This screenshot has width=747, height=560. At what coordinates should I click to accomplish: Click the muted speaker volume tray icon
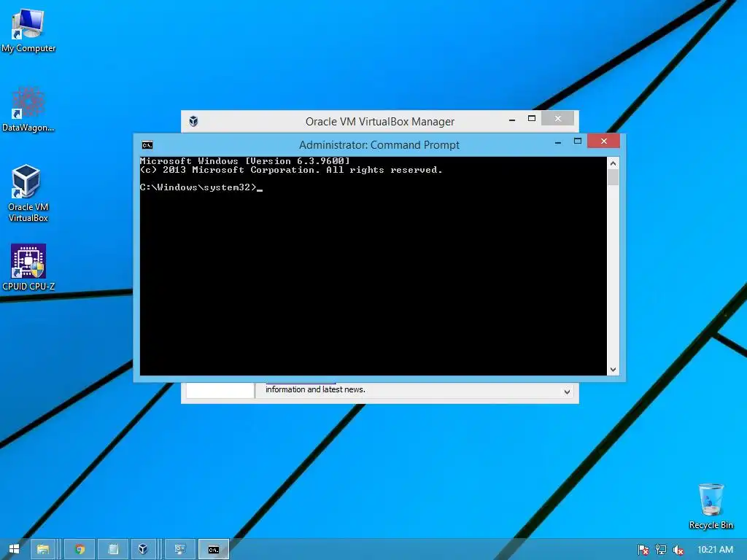(x=678, y=550)
